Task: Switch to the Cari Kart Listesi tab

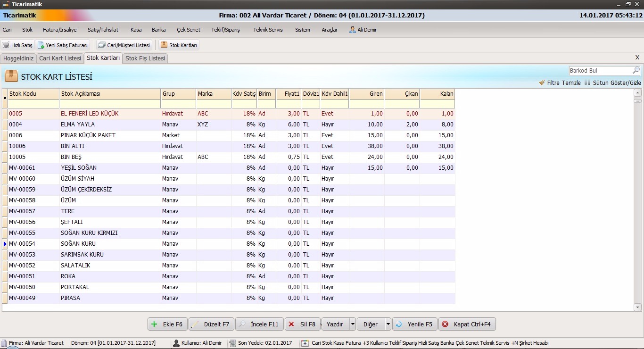Action: pos(60,58)
